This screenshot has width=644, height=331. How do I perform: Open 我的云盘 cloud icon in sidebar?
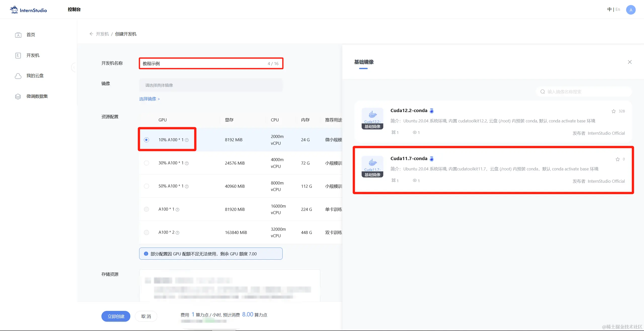[18, 76]
